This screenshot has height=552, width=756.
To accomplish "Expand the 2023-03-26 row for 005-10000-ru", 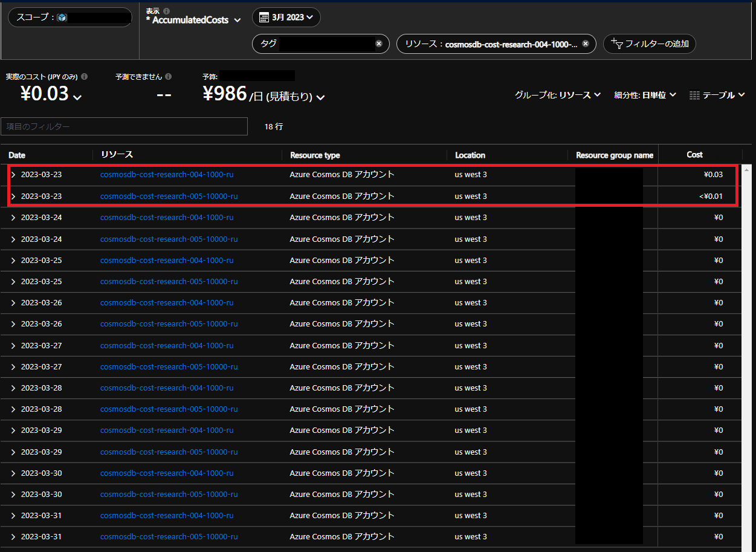I will tap(13, 324).
